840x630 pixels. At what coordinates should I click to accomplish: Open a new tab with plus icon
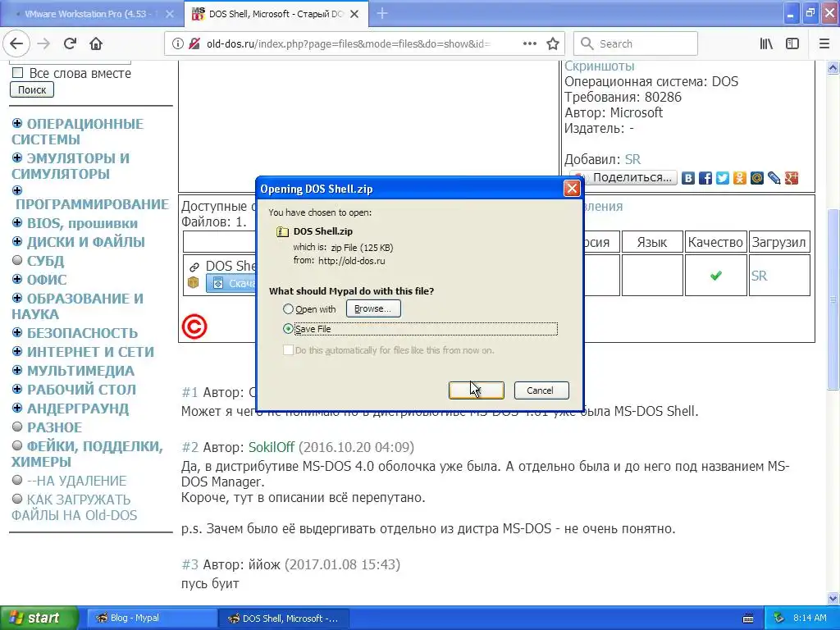coord(382,13)
